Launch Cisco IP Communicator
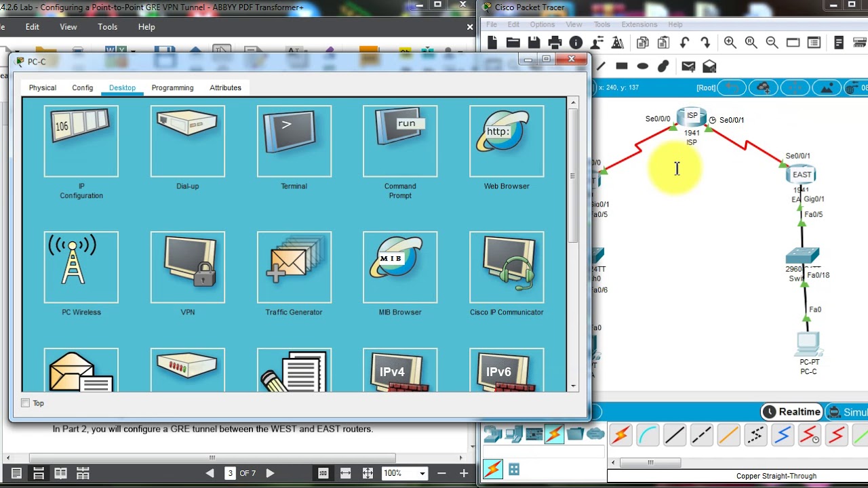 click(x=507, y=268)
